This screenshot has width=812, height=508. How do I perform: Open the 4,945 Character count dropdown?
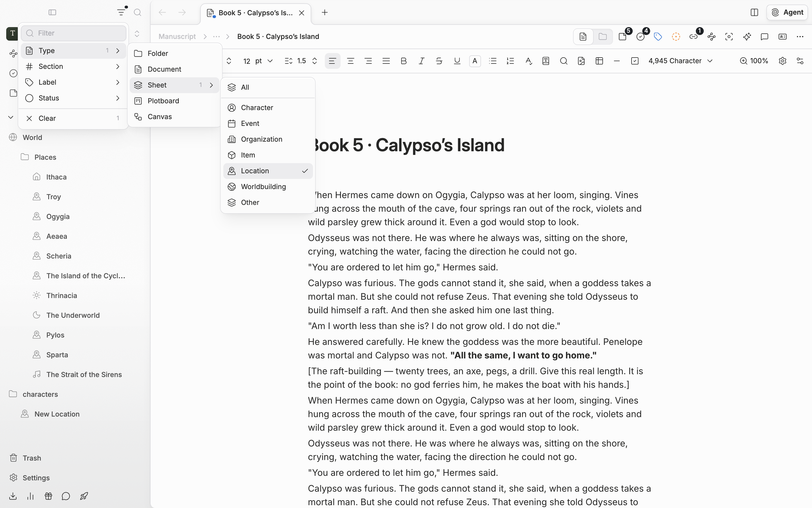point(680,61)
